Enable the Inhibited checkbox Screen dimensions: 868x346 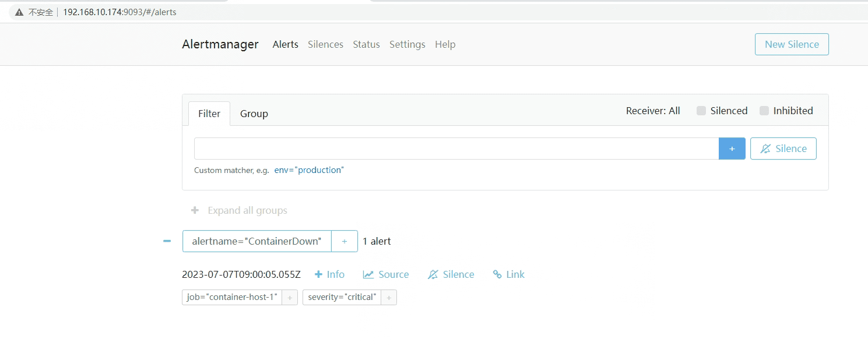pyautogui.click(x=764, y=111)
